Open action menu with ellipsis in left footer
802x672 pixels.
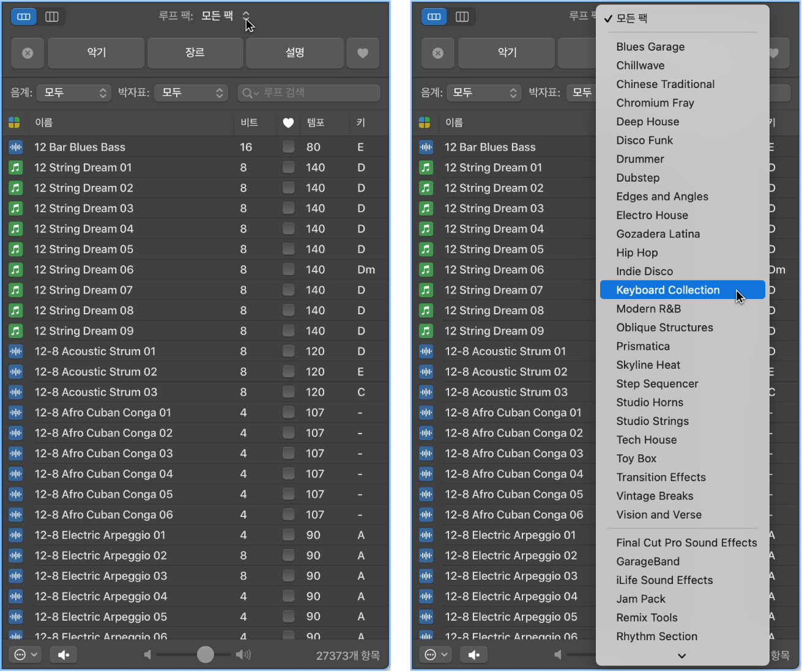[26, 655]
